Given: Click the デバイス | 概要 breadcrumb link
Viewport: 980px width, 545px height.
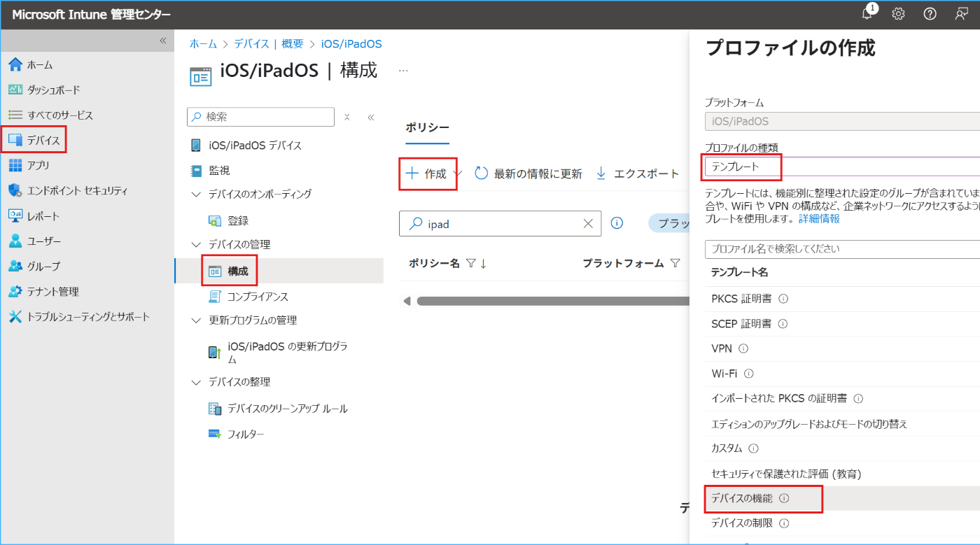Looking at the screenshot, I should click(269, 43).
